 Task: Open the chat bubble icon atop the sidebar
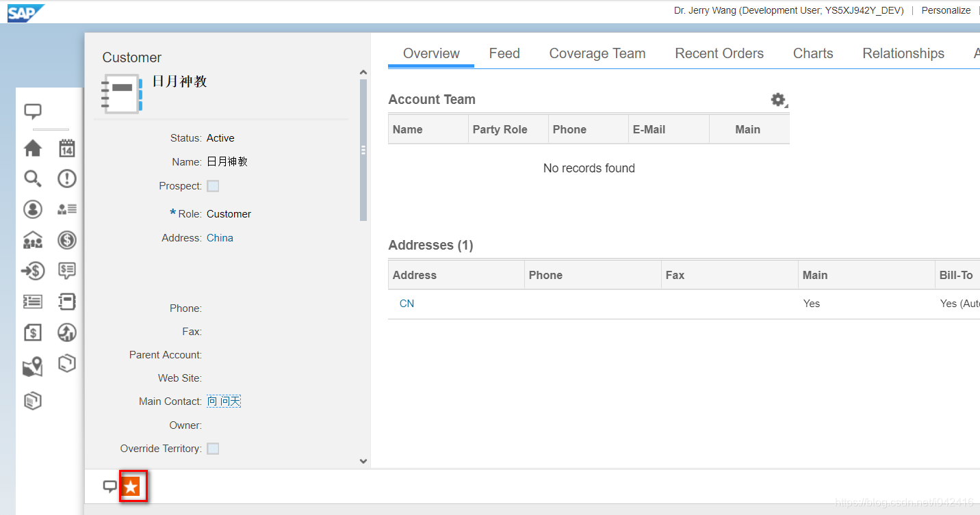33,111
